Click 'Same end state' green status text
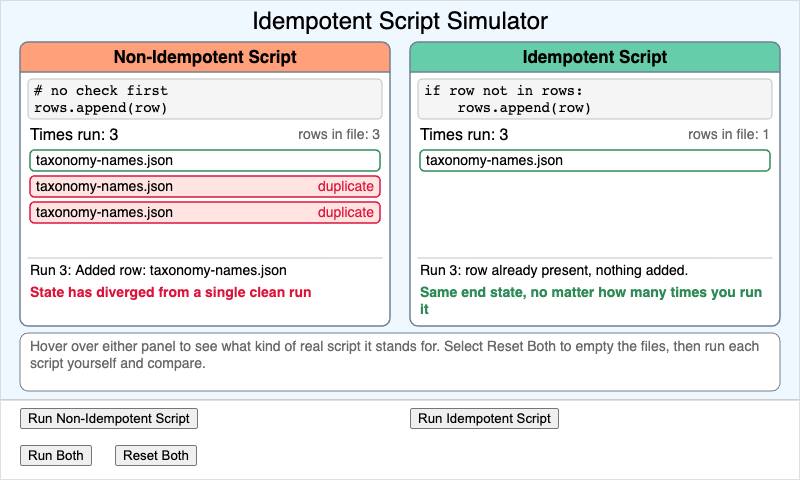 pos(591,300)
